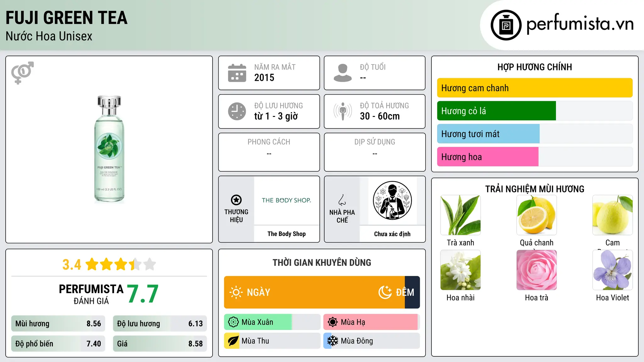Screen dimensions: 644x362
Task: Click the clock icon beside Độ lưu hương
Action: coord(237,111)
